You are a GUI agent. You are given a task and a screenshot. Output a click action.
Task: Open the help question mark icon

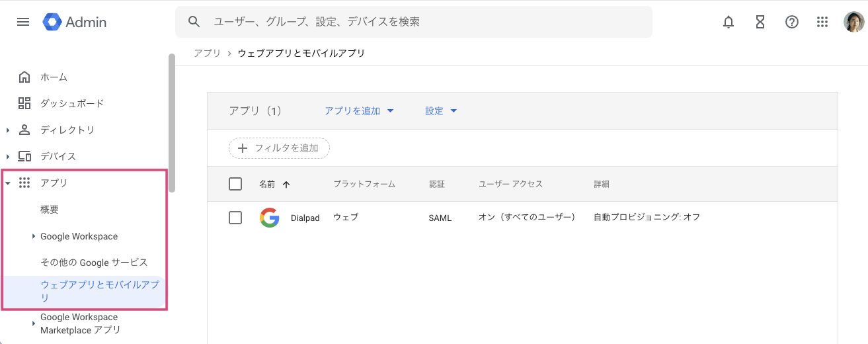[x=791, y=22]
